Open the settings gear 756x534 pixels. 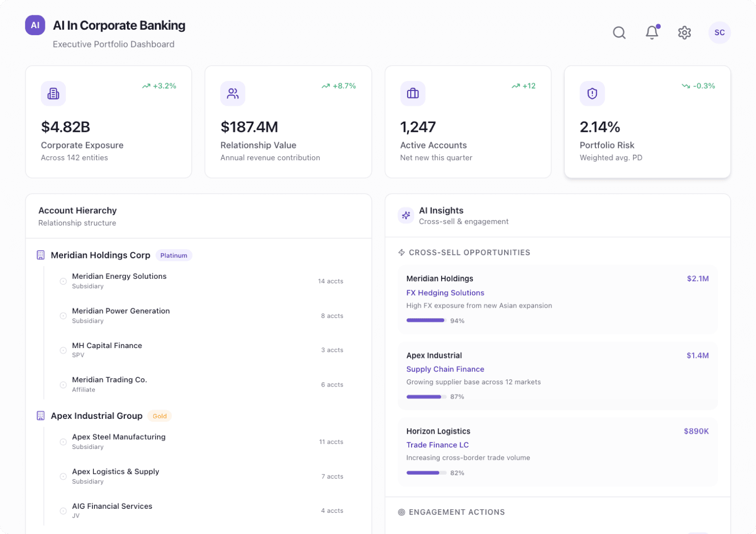684,33
